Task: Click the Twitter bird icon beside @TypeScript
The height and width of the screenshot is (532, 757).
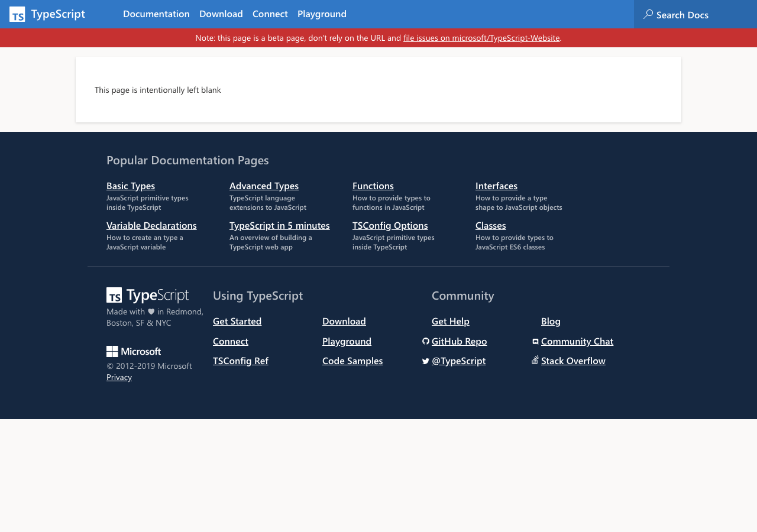Action: tap(426, 361)
